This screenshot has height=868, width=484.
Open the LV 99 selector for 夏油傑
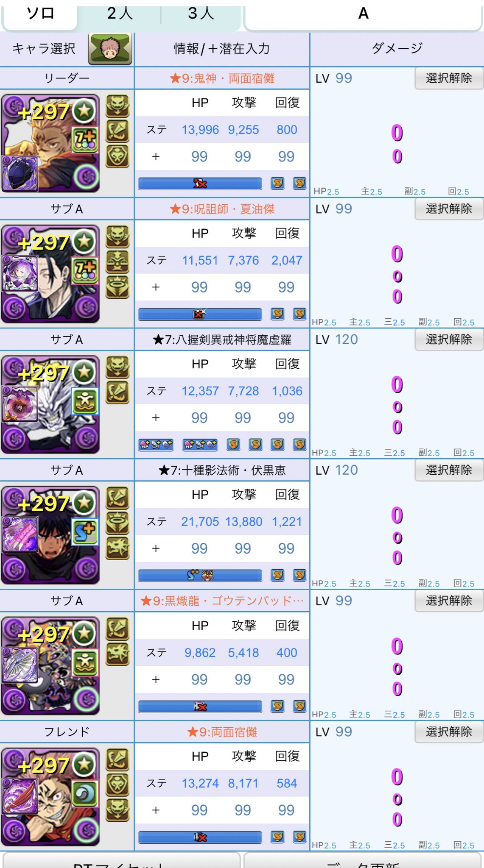pos(334,209)
